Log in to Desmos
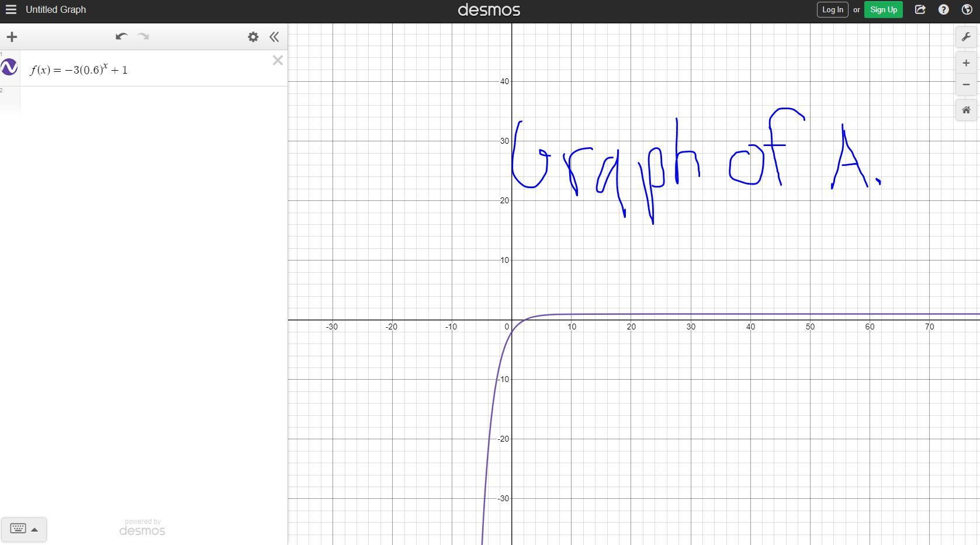Image resolution: width=980 pixels, height=545 pixels. tap(832, 9)
